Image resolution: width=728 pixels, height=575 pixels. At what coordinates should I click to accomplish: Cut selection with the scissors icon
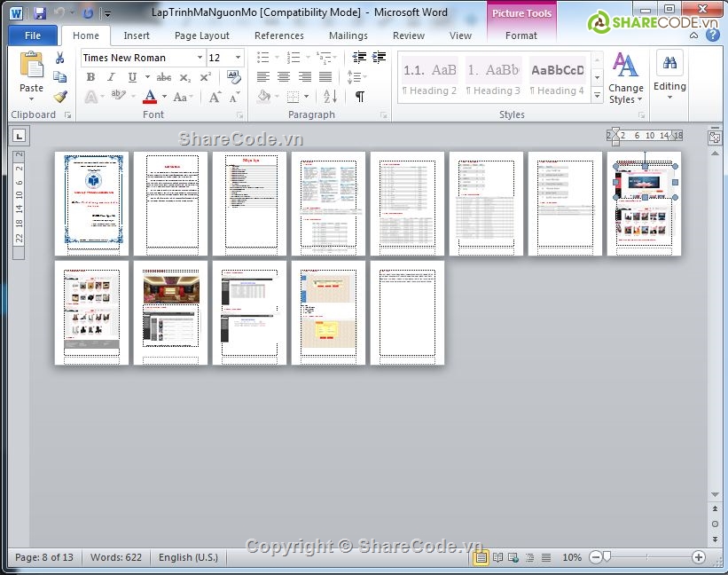[60, 58]
